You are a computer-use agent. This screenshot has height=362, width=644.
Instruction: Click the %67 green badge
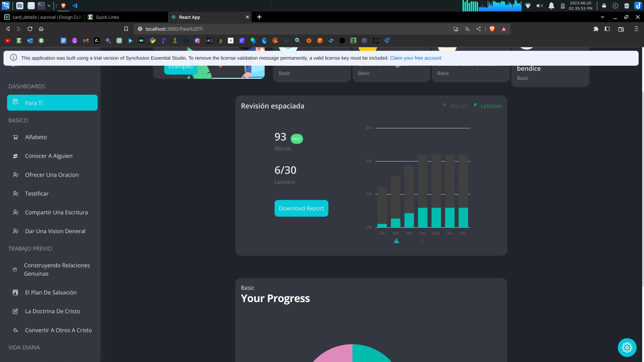(297, 139)
